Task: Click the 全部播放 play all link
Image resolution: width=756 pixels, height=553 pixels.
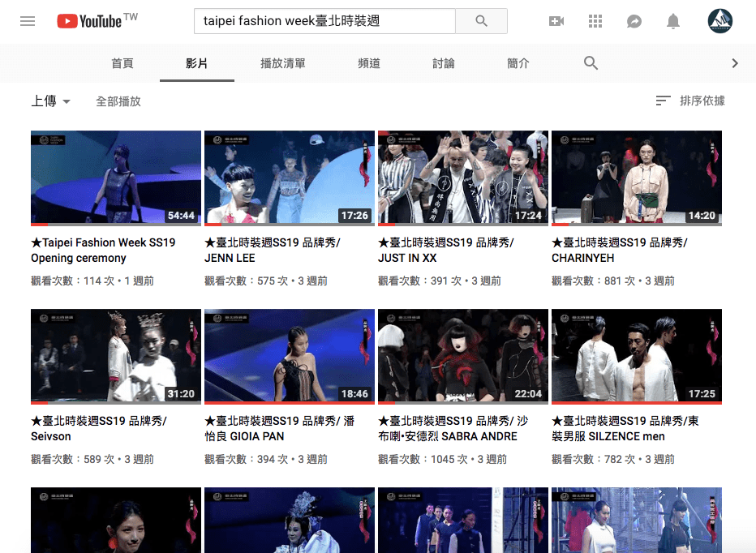Action: (x=118, y=101)
